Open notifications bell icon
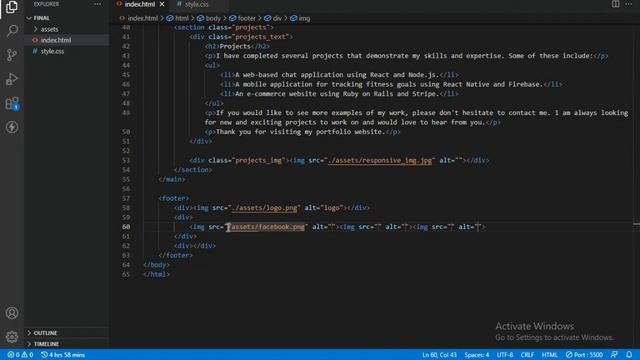This screenshot has height=360, width=640. (629, 355)
